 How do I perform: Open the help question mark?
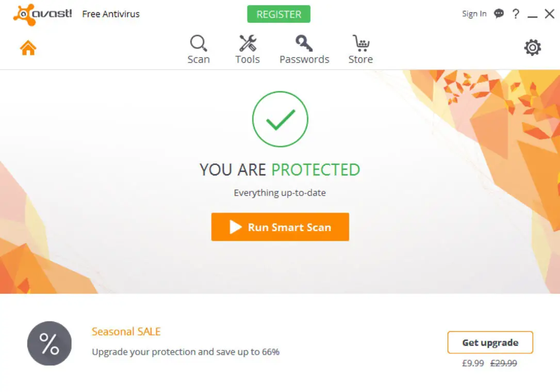tap(516, 14)
